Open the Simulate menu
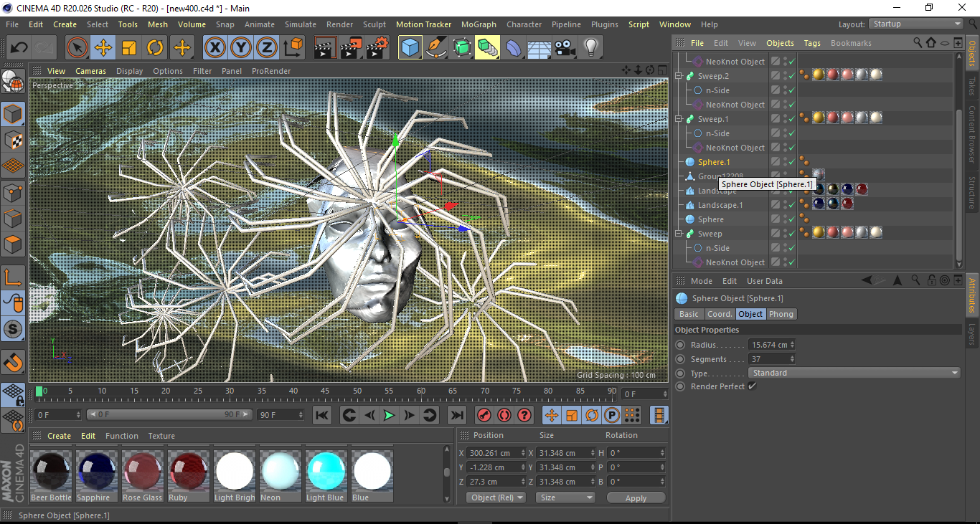This screenshot has width=980, height=524. pos(300,24)
